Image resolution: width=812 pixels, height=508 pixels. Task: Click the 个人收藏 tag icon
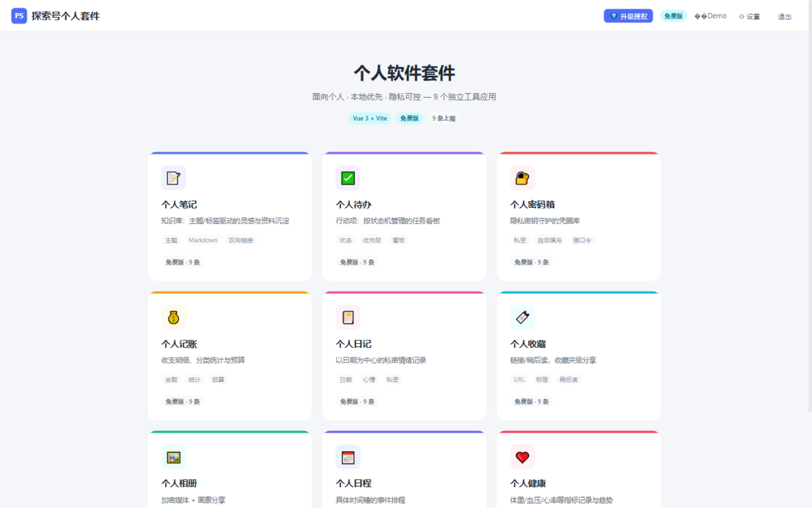point(523,317)
